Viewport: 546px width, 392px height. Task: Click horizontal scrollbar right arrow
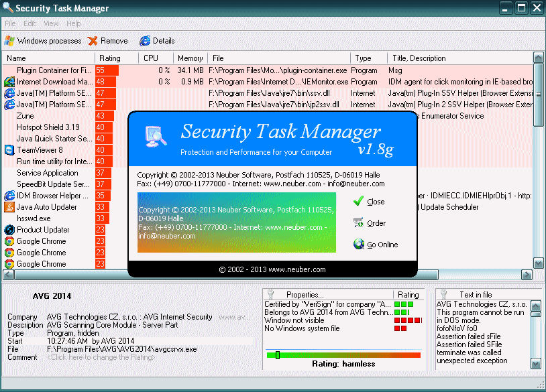click(527, 275)
